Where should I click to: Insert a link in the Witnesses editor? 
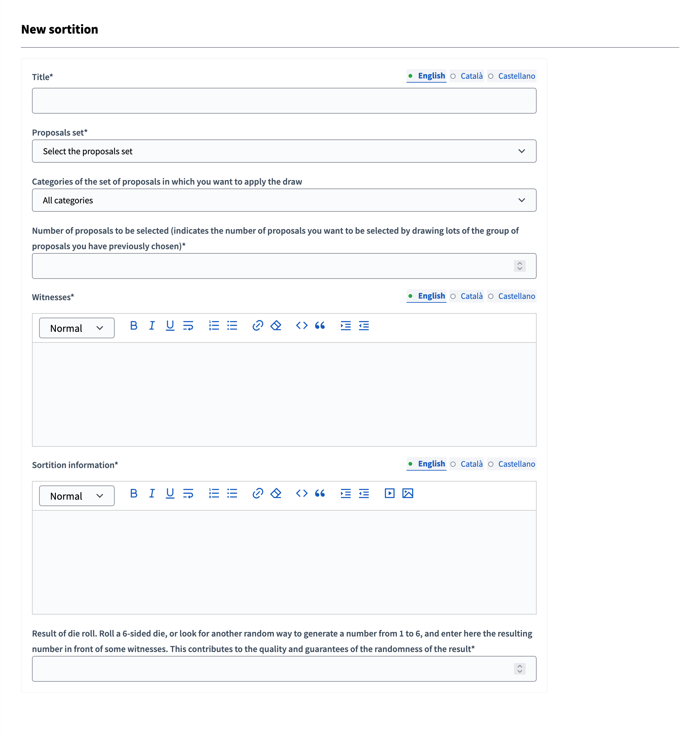[257, 326]
